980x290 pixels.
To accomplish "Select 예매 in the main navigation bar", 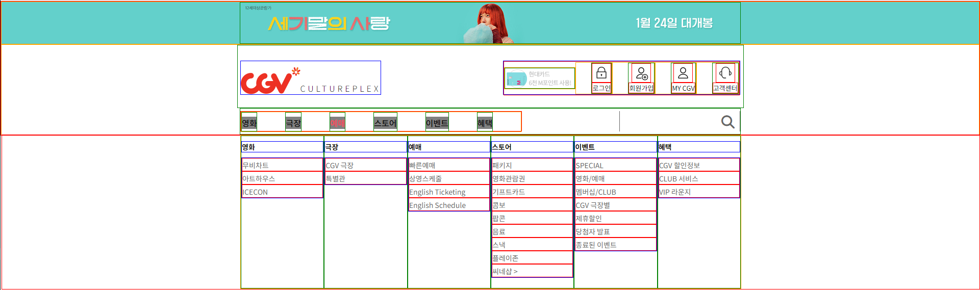I will 337,123.
